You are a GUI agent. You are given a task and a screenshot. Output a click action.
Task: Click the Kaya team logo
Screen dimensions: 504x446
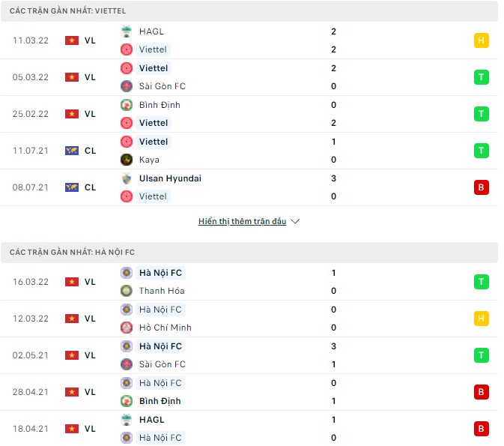127,160
